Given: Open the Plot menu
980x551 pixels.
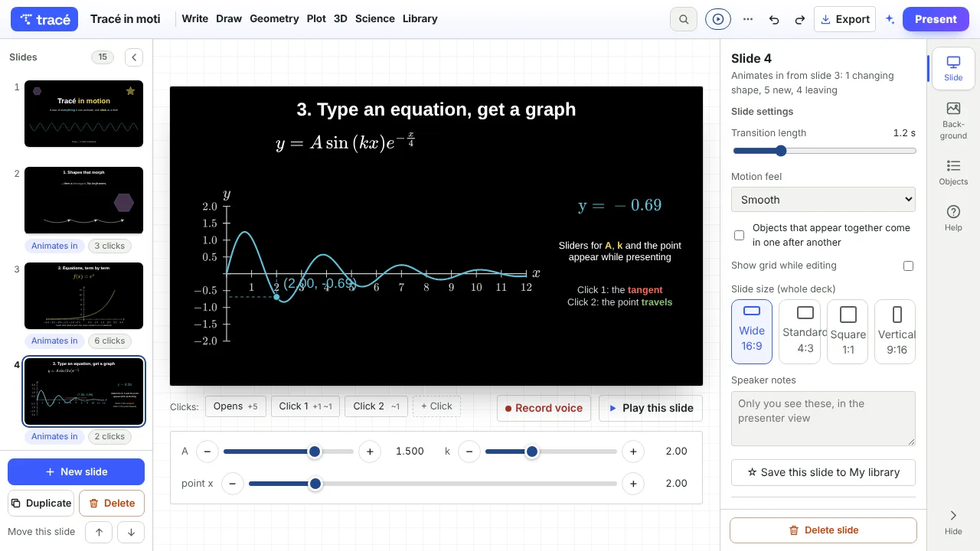Looking at the screenshot, I should coord(316,19).
